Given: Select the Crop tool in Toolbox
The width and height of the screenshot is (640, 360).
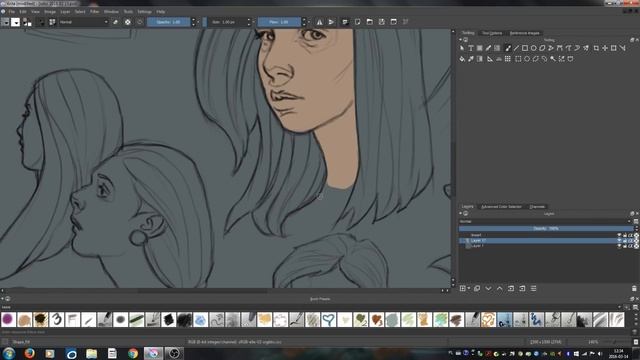Looking at the screenshot, I should 596,48.
